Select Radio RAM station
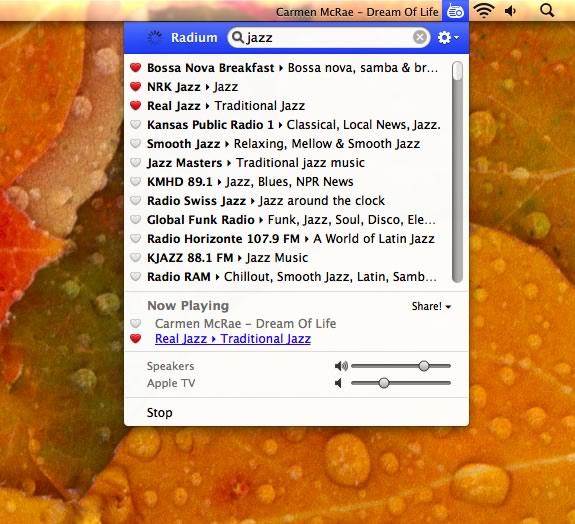Image resolution: width=575 pixels, height=524 pixels. tap(292, 277)
